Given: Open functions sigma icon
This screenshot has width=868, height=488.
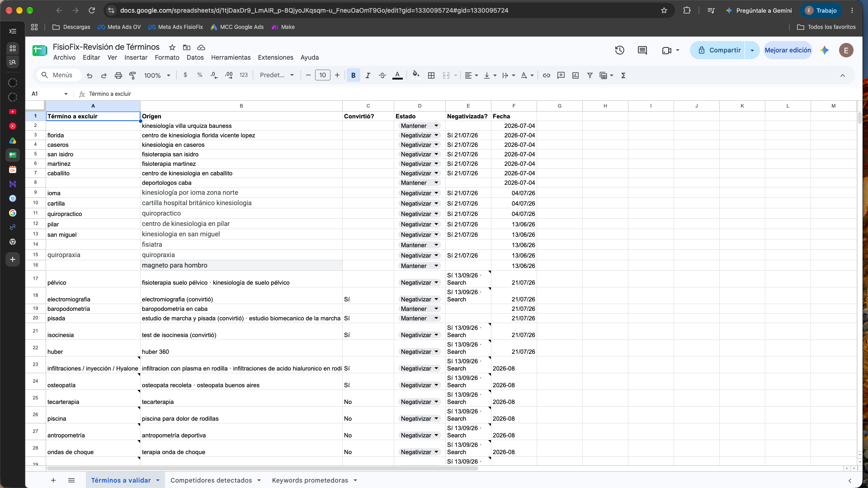Looking at the screenshot, I should point(623,75).
